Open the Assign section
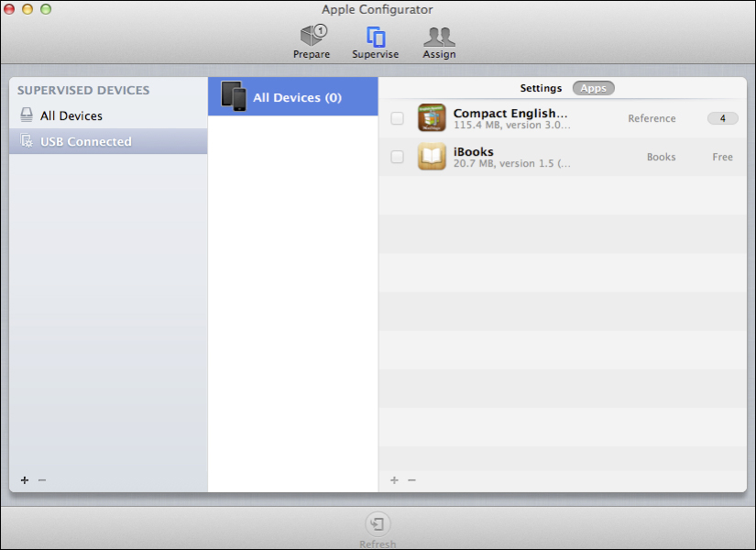 439,42
